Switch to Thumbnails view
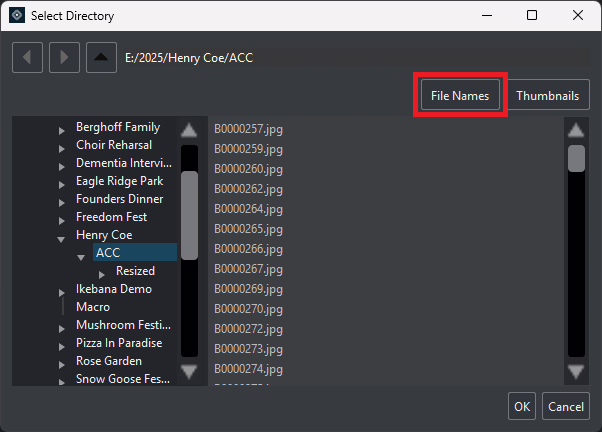This screenshot has width=602, height=432. pyautogui.click(x=547, y=95)
